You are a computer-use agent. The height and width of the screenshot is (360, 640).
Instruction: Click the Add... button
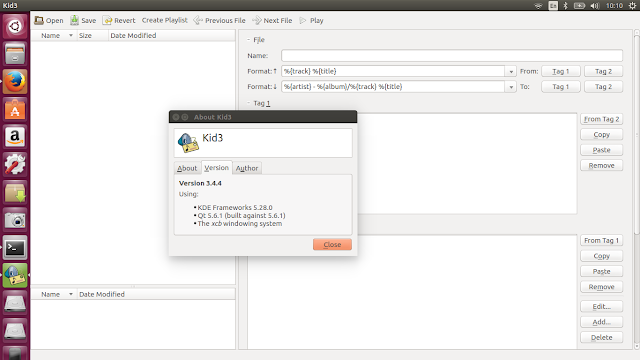[x=602, y=322]
